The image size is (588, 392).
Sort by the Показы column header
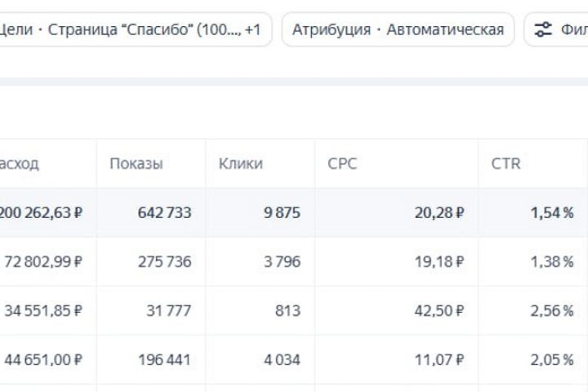(136, 163)
